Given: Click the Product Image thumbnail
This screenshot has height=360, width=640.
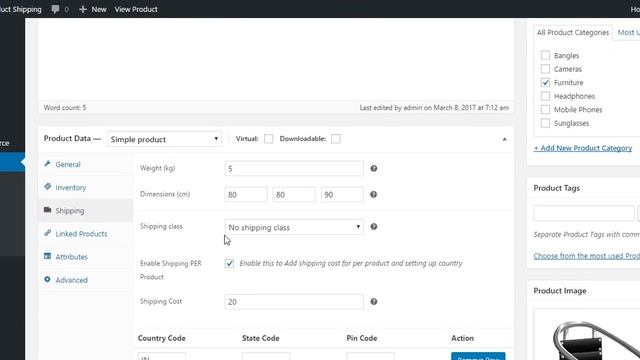Looking at the screenshot, I should [x=587, y=335].
